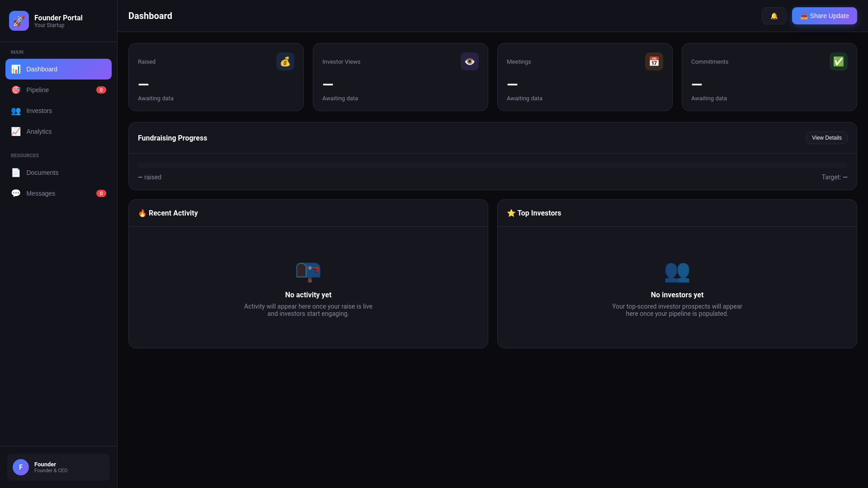The height and width of the screenshot is (488, 868).
Task: Click the '— raised' text
Action: pos(150,177)
